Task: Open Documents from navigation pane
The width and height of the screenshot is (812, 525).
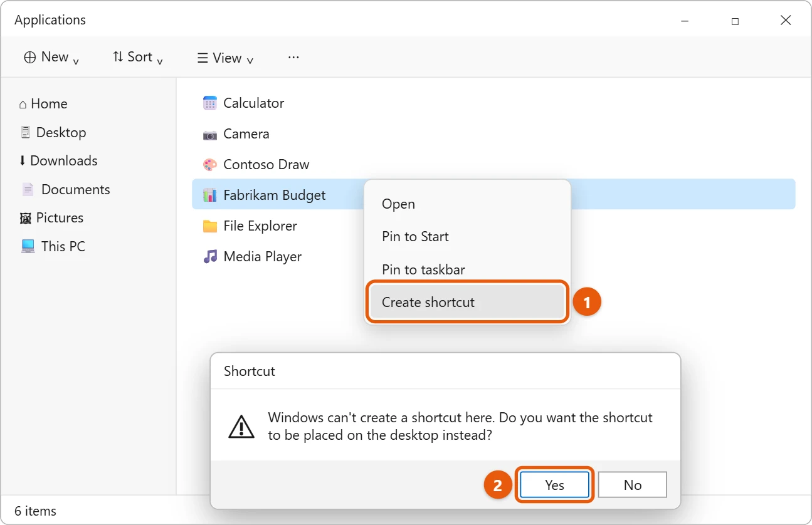Action: pyautogui.click(x=65, y=189)
